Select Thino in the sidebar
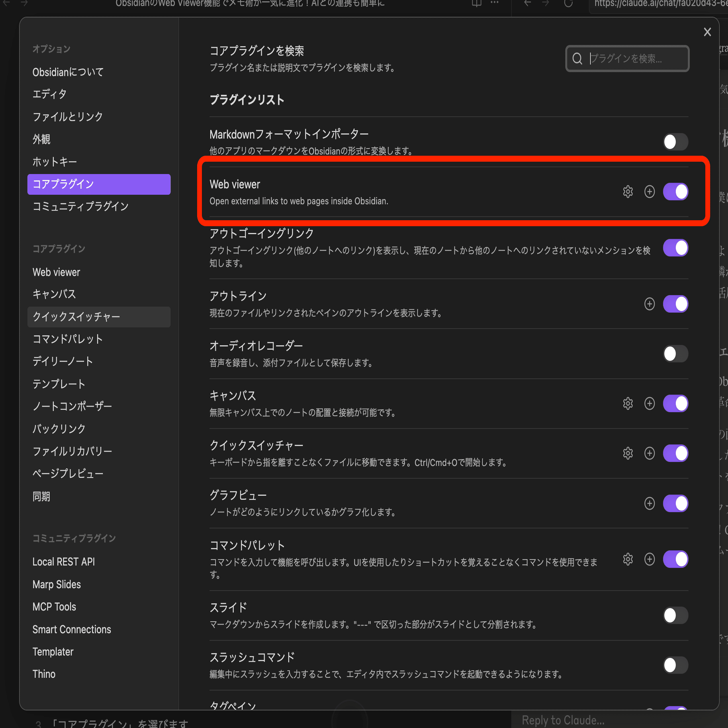Image resolution: width=728 pixels, height=728 pixels. point(99,674)
